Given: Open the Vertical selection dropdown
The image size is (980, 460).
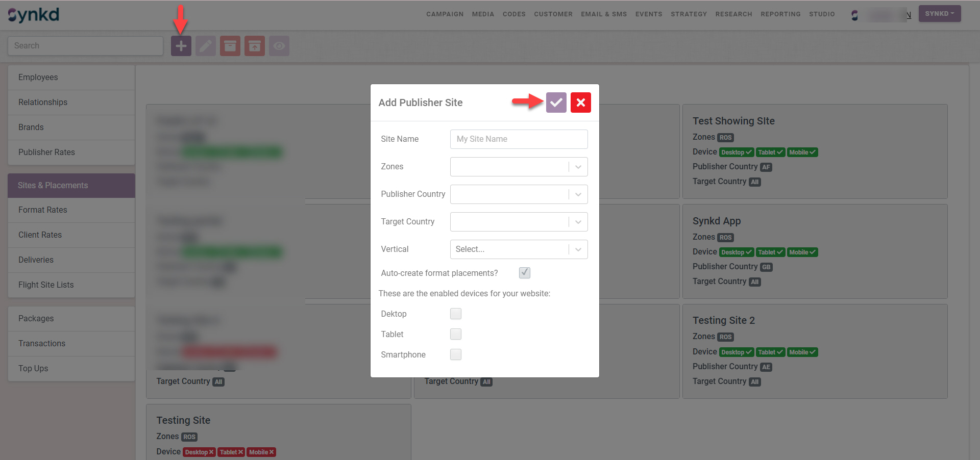Looking at the screenshot, I should pyautogui.click(x=578, y=249).
